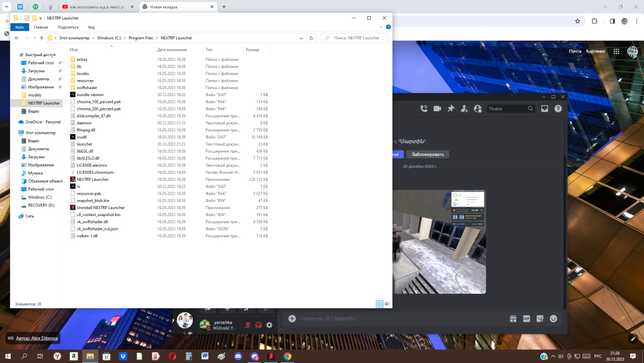Viewport: 644px width, 363px height.
Task: Click the Заблокировать button in Discord
Action: click(x=428, y=154)
